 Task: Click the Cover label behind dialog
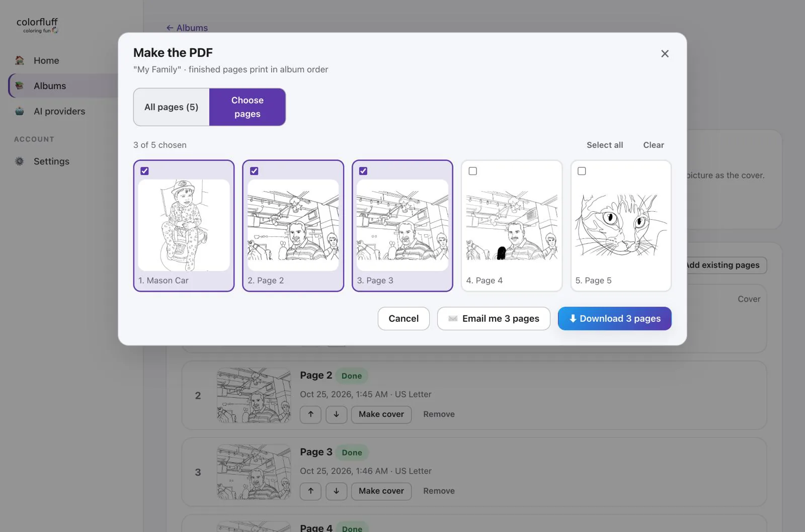tap(749, 299)
